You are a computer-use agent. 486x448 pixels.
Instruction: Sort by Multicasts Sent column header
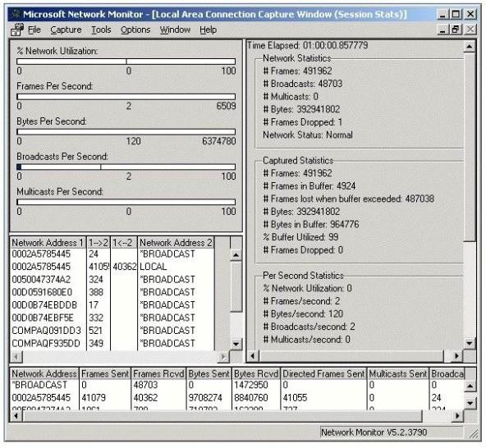398,374
